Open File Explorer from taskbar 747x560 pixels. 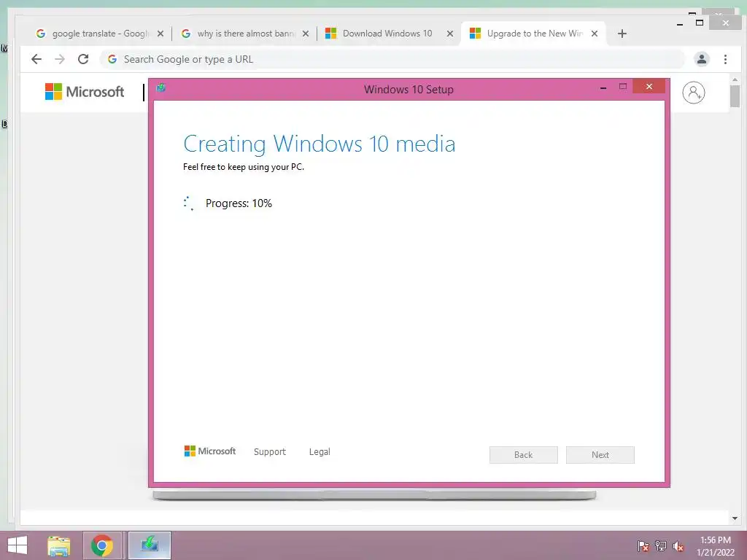click(59, 545)
